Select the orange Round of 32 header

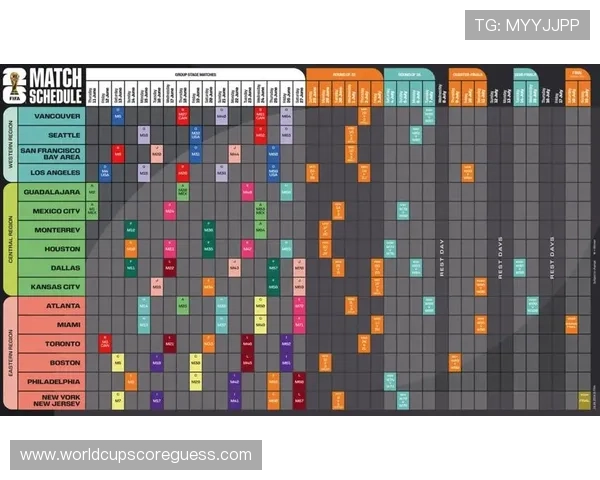344,74
